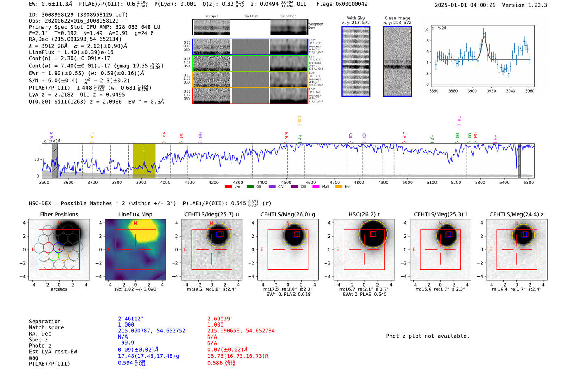
Task: Click the hatched gray band near 5460 Å
Action: [519, 161]
